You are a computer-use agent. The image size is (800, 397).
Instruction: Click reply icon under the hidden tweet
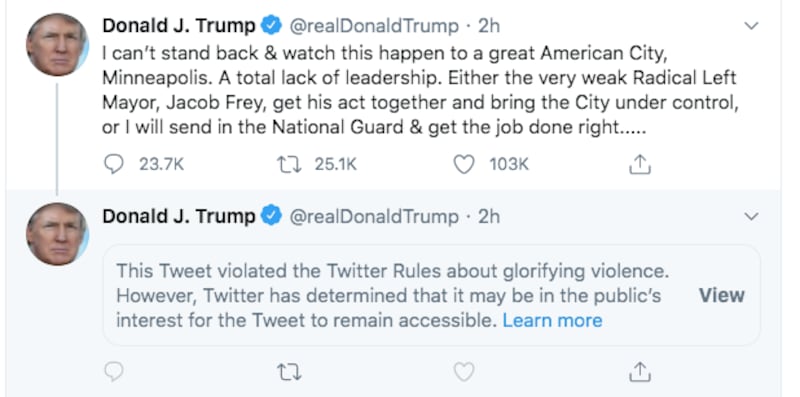pos(114,372)
